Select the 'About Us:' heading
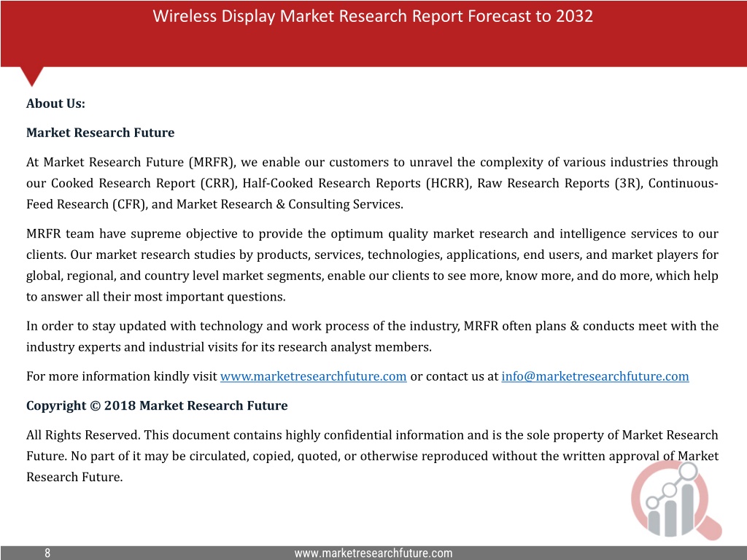The image size is (747, 560). click(x=55, y=104)
